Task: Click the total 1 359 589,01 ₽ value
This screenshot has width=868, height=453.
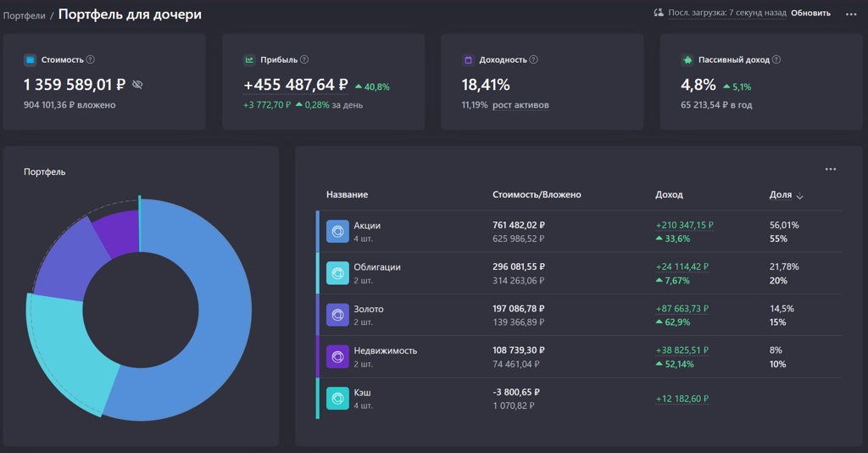Action: click(75, 85)
